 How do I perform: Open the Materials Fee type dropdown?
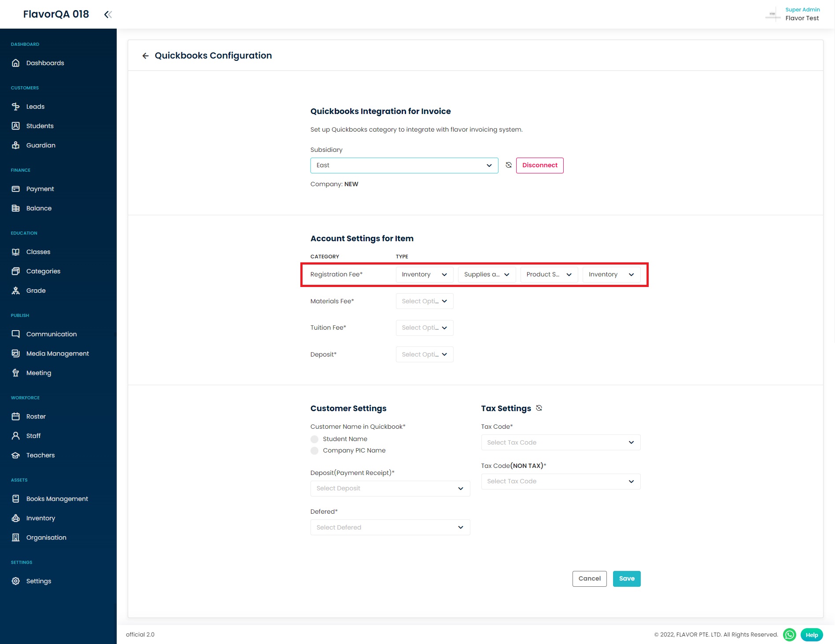(425, 301)
